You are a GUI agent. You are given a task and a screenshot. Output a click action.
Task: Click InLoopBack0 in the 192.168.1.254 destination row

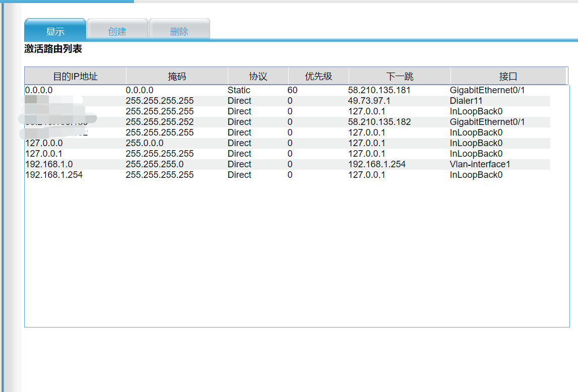tap(476, 175)
